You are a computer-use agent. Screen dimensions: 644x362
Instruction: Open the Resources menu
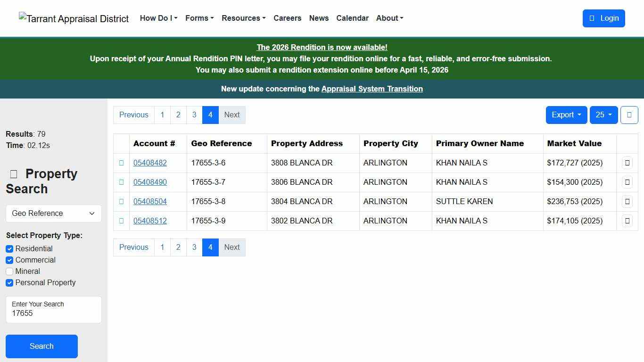(x=243, y=18)
